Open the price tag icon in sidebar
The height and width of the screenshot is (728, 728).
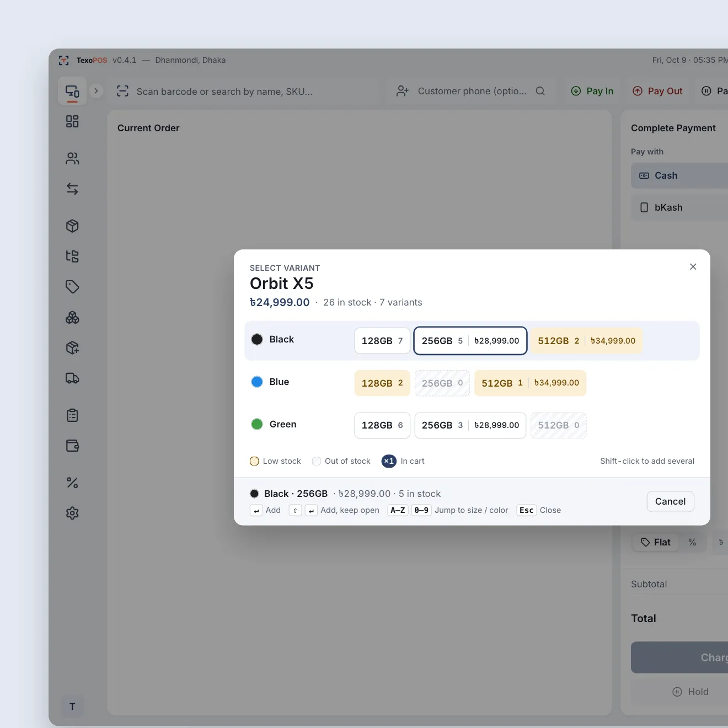[72, 287]
